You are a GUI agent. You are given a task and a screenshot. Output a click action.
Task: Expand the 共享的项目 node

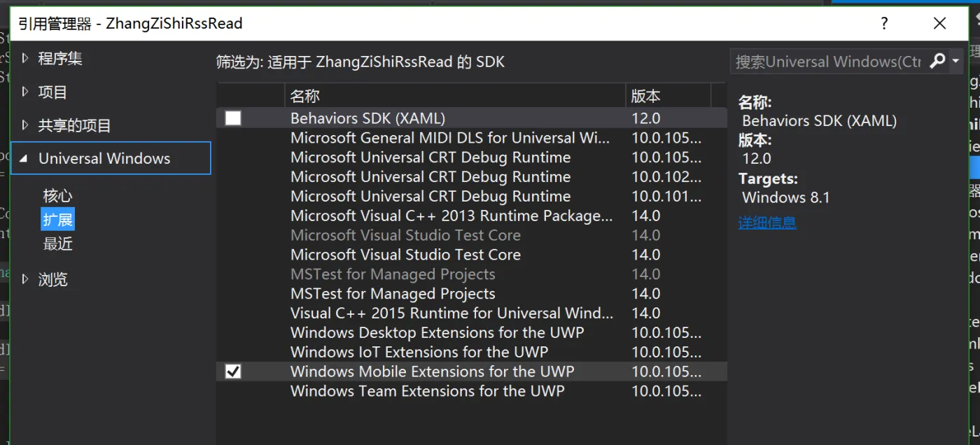click(25, 125)
